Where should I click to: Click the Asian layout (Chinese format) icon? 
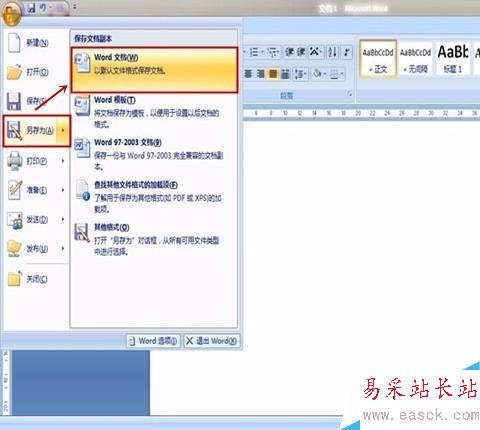pyautogui.click(x=315, y=52)
